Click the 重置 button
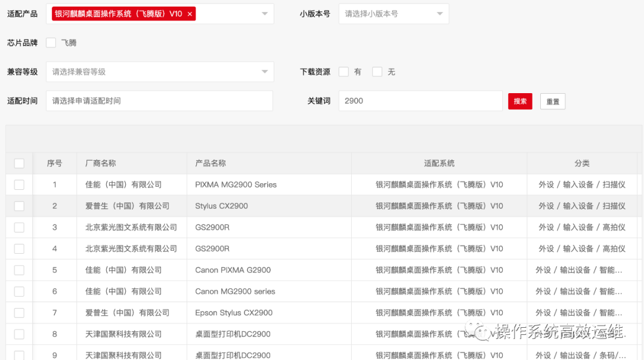Image resolution: width=644 pixels, height=360 pixels. 552,101
